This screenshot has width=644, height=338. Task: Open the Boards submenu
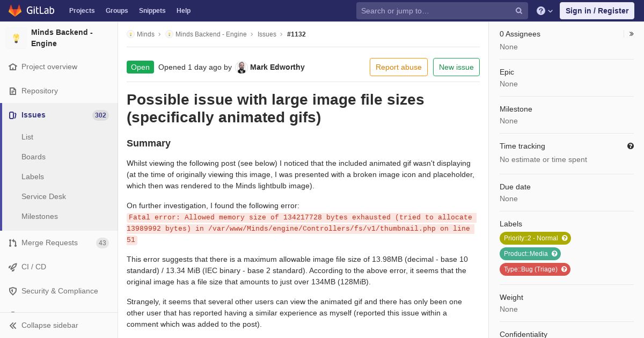coord(33,157)
